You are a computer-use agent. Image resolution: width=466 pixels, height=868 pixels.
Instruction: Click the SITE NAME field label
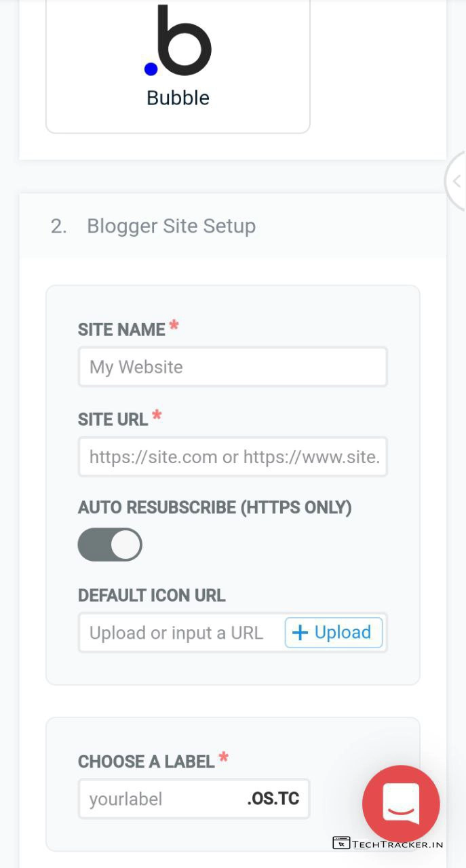click(x=121, y=330)
